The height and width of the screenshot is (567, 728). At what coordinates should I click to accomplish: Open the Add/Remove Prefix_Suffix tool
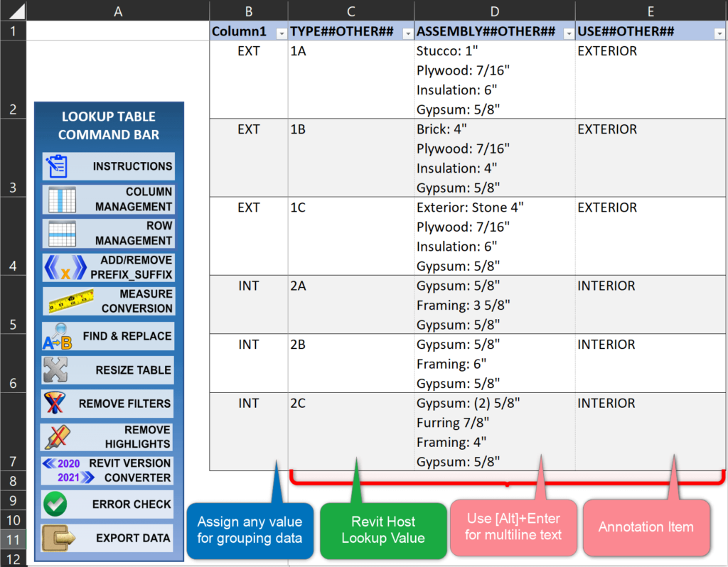coord(108,267)
